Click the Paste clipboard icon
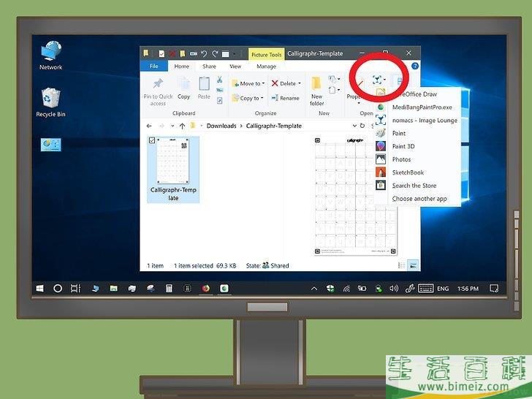This screenshot has width=532, height=399. (205, 84)
